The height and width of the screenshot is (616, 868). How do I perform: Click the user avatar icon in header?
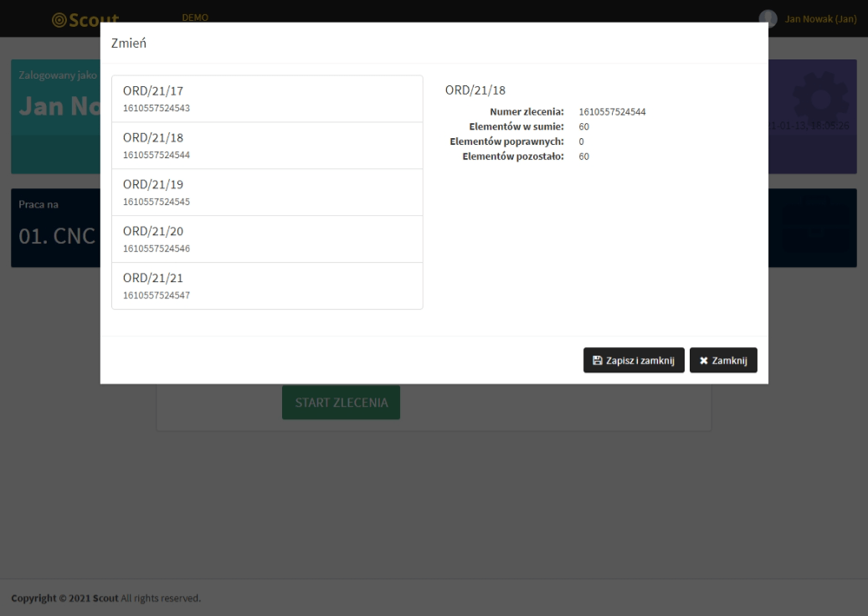click(x=768, y=18)
